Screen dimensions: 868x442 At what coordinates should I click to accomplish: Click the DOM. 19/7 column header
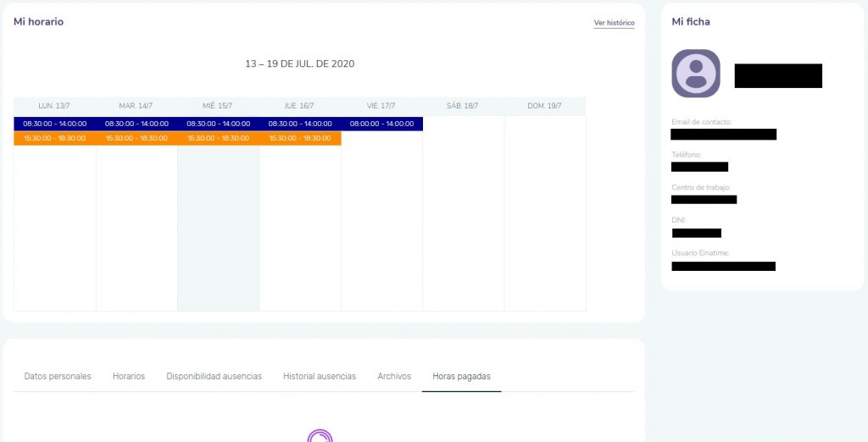pyautogui.click(x=544, y=106)
